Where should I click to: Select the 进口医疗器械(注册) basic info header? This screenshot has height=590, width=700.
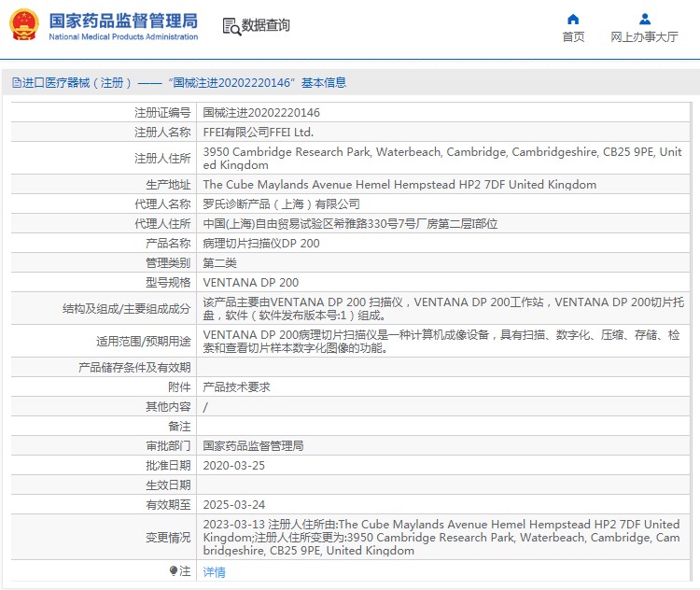click(179, 83)
